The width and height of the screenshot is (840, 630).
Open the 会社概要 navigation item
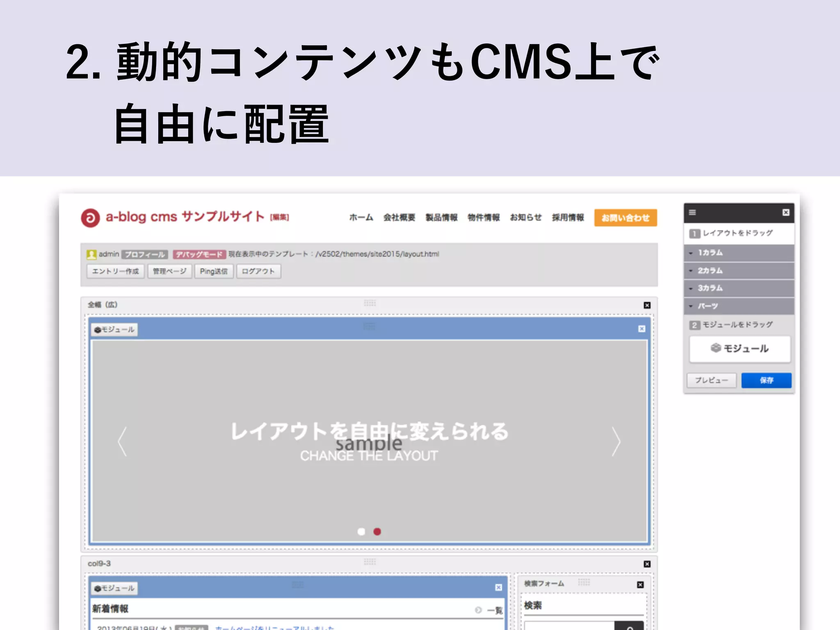pos(399,217)
